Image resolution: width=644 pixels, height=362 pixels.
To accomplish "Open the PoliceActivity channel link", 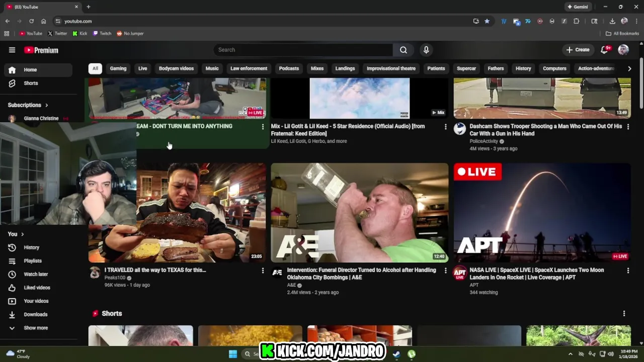I will click(x=484, y=141).
